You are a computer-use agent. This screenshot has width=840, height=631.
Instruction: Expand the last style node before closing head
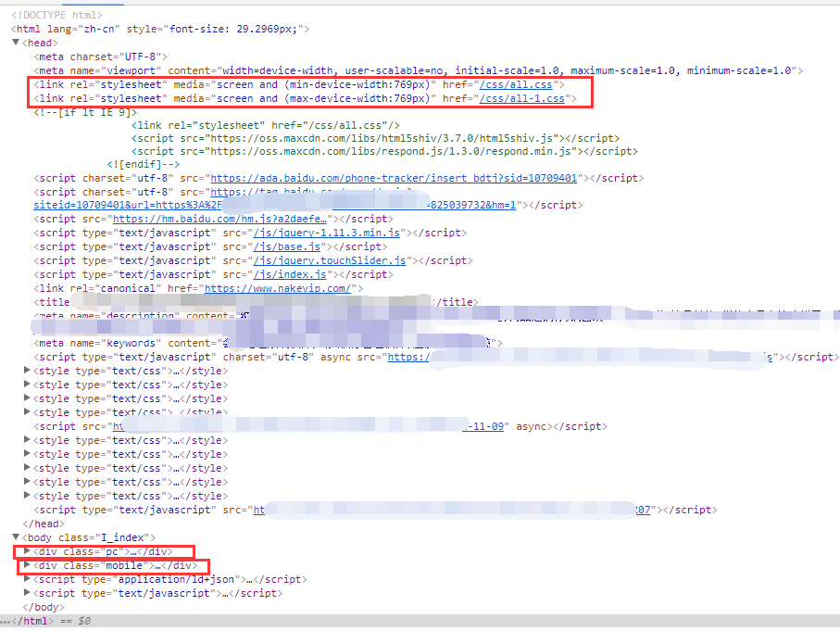coord(28,496)
